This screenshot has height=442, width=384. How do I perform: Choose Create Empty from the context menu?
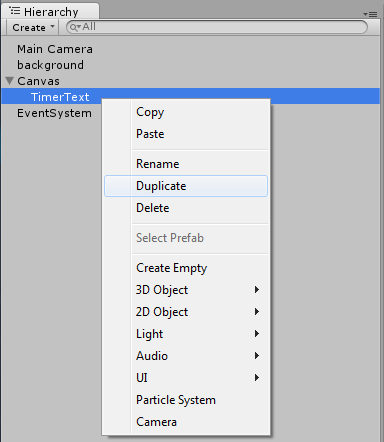pos(186,268)
